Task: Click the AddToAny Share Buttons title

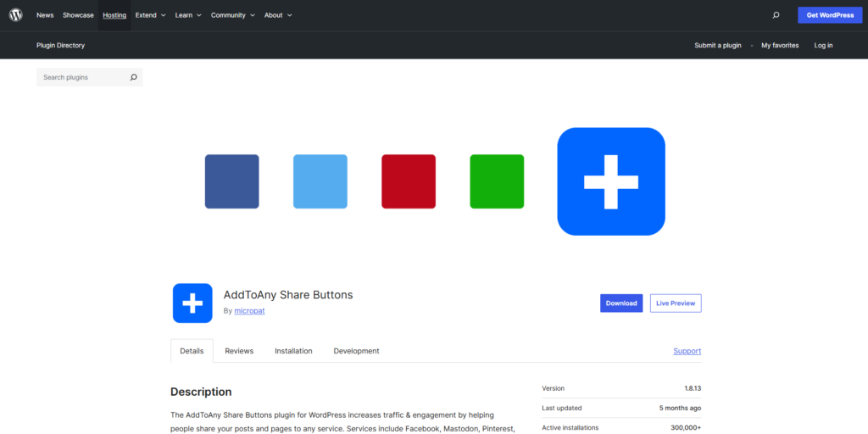Action: coord(288,295)
